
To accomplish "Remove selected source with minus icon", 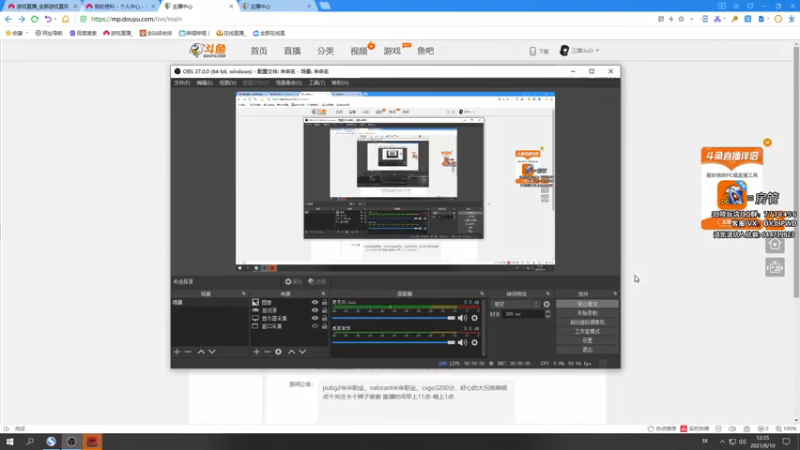I will tap(267, 352).
